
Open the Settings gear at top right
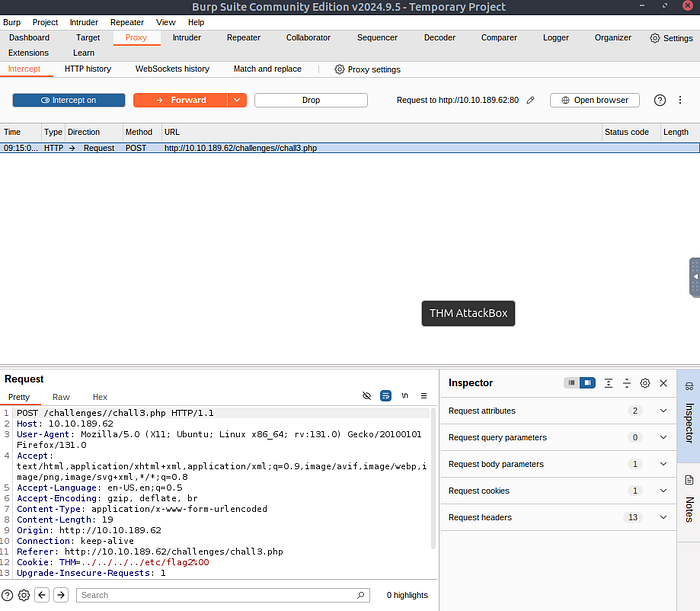[x=671, y=38]
